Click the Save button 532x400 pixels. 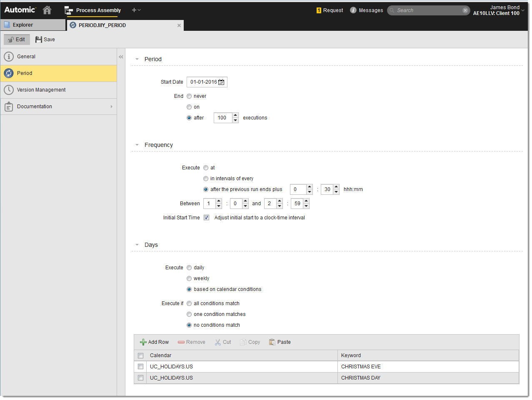click(45, 39)
